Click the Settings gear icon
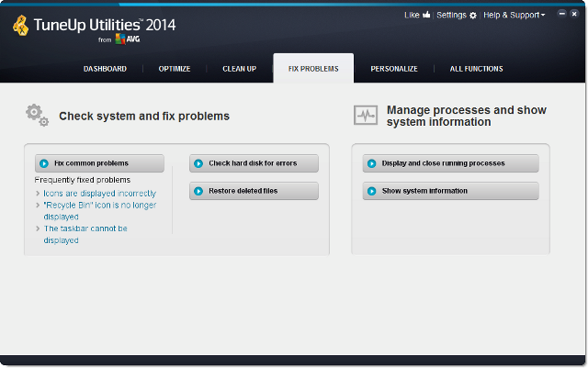Viewport: 588px width, 368px height. click(x=473, y=16)
